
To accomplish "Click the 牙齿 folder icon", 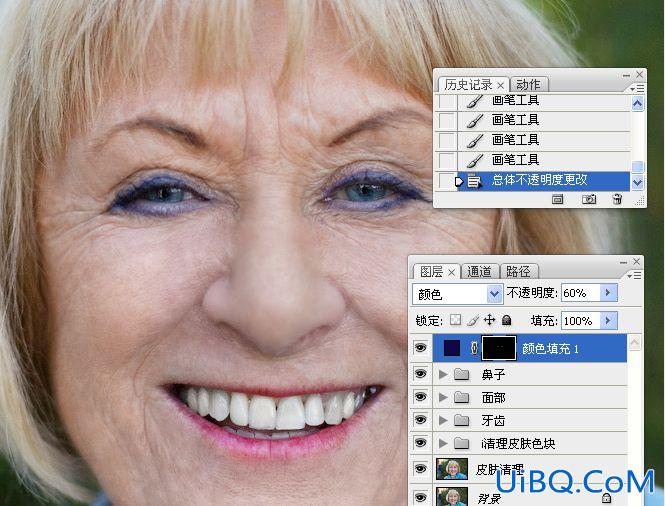I will point(461,420).
